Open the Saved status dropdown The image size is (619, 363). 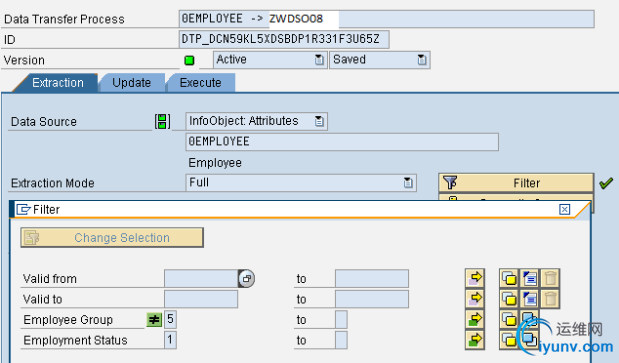click(422, 60)
